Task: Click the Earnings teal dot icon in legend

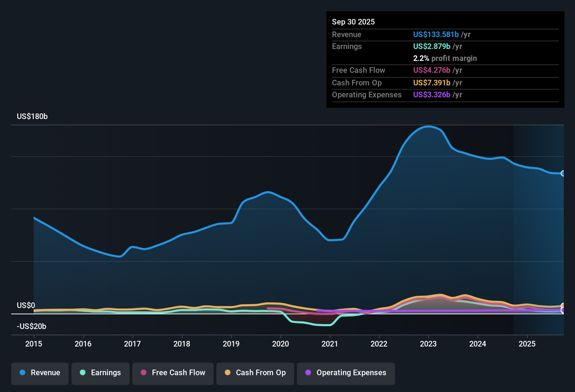Action: click(83, 373)
